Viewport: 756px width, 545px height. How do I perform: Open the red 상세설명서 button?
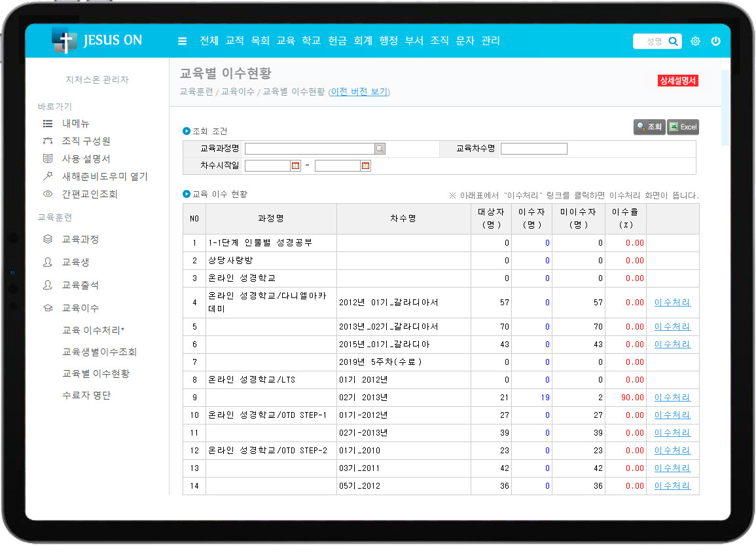coord(678,81)
